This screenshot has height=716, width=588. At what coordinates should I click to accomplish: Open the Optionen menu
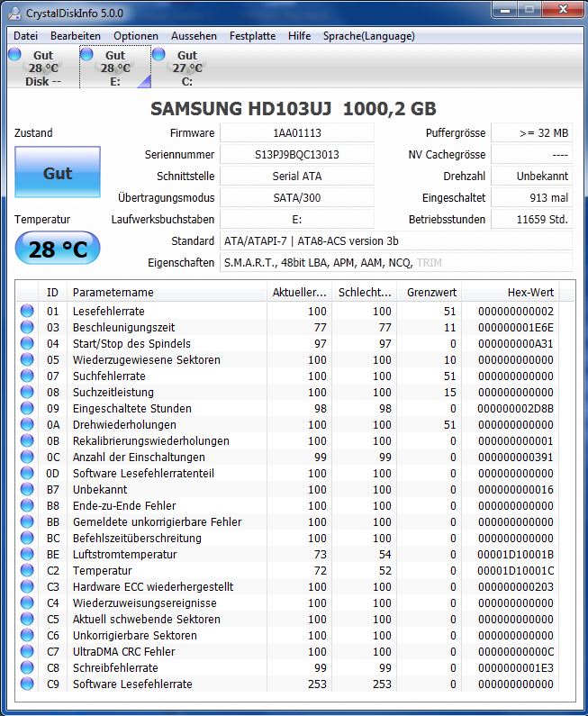point(136,36)
